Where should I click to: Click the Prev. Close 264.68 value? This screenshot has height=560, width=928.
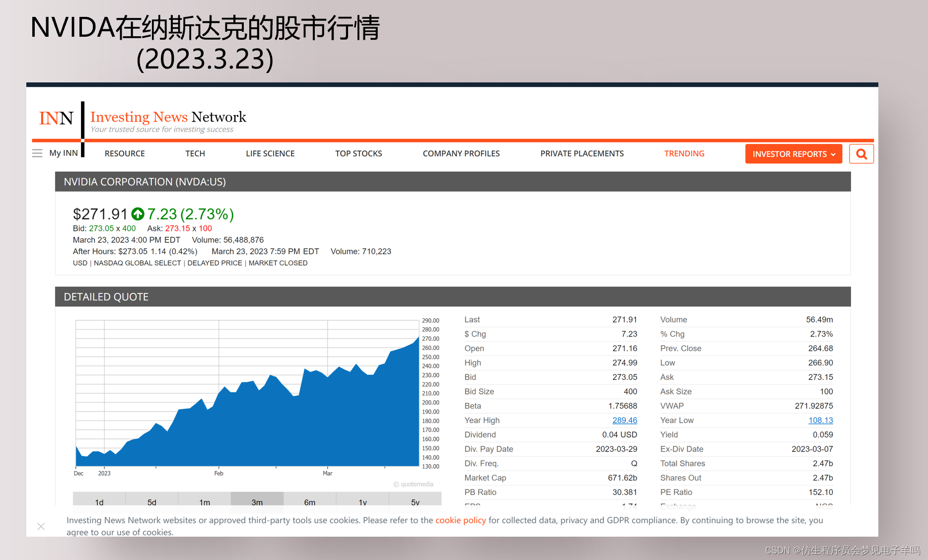[821, 349]
